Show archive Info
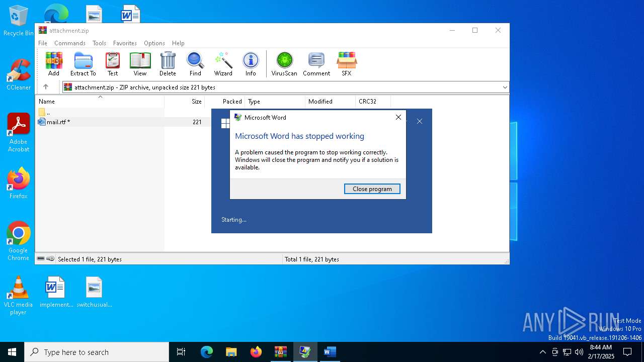This screenshot has height=362, width=644. pos(251,64)
